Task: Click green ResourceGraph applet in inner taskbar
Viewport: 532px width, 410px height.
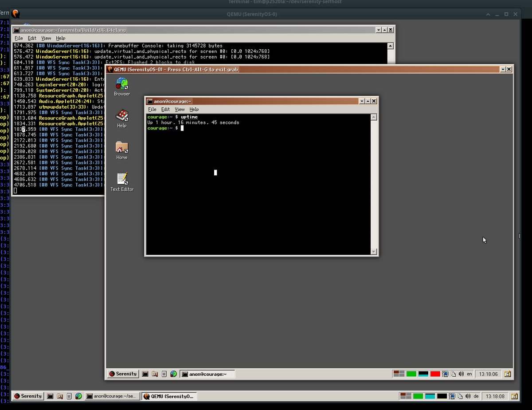Action: [411, 374]
